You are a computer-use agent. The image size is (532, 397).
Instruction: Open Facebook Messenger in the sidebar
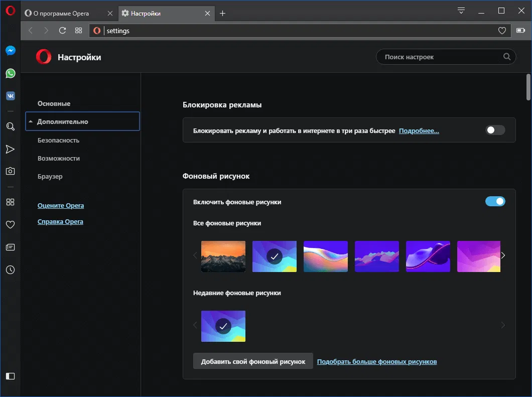click(x=10, y=51)
